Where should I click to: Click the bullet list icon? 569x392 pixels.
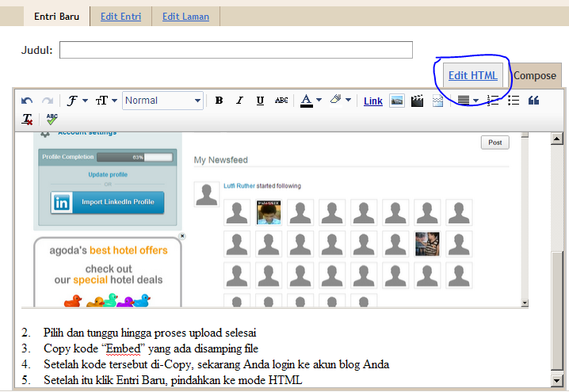click(514, 101)
